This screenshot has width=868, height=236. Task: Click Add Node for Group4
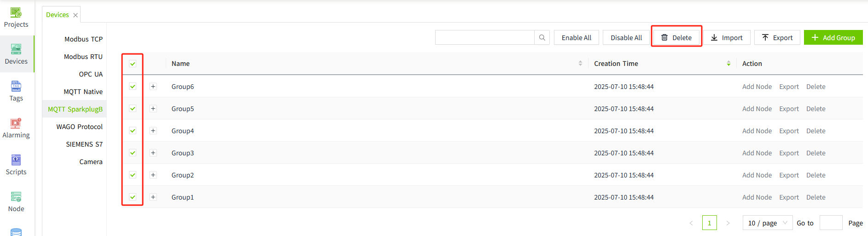click(757, 131)
